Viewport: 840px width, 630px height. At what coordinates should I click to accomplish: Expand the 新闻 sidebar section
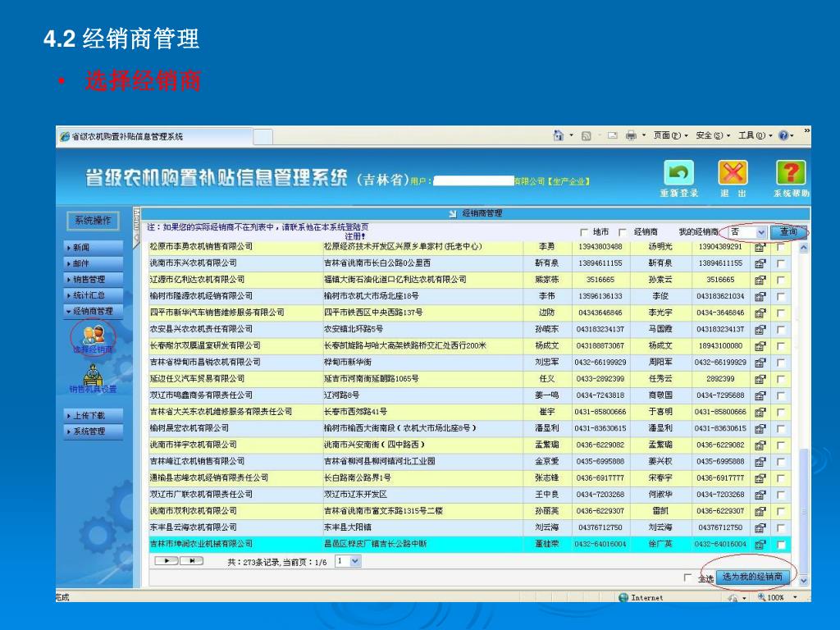pos(94,248)
